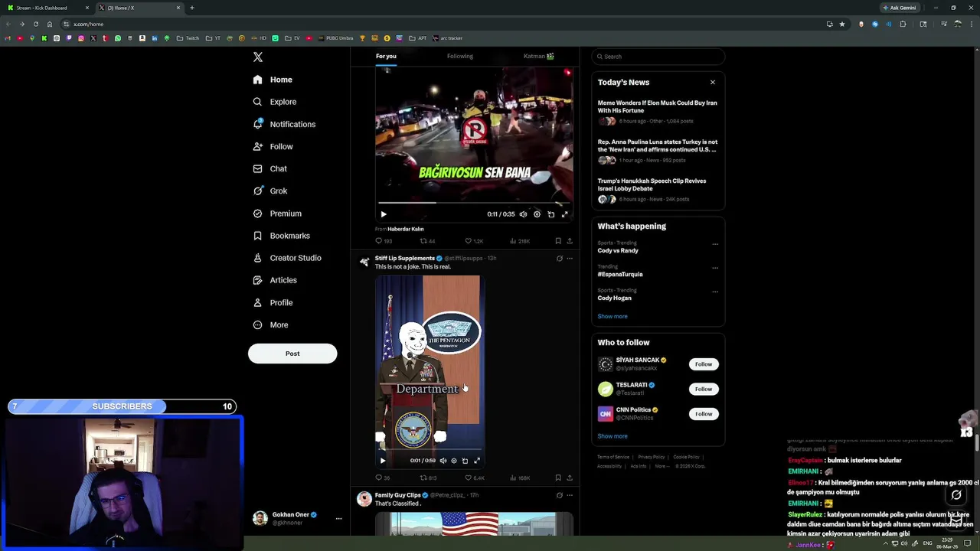This screenshot has height=551, width=980.
Task: Follow SİYAH SANCAK account
Action: [704, 364]
